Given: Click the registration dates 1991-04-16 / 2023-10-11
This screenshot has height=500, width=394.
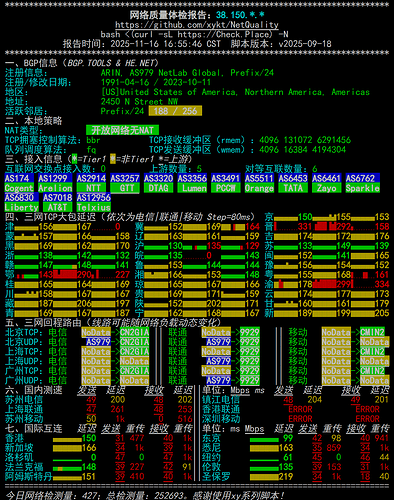Looking at the screenshot, I should click(x=156, y=82).
